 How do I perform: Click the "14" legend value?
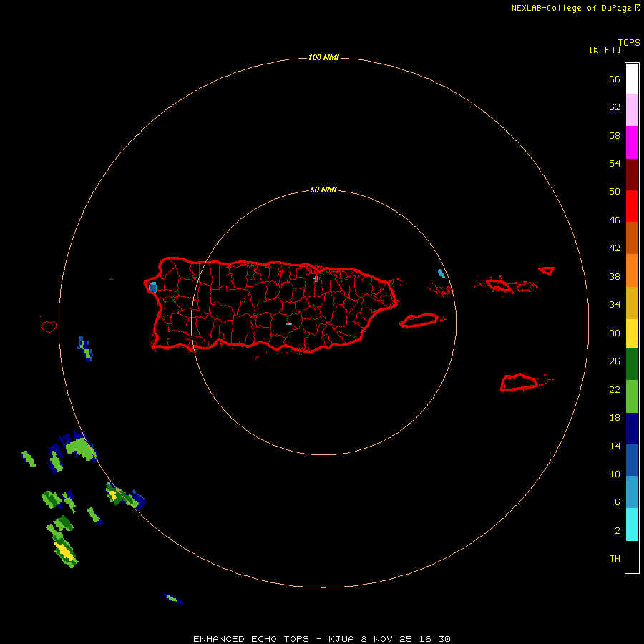(615, 446)
